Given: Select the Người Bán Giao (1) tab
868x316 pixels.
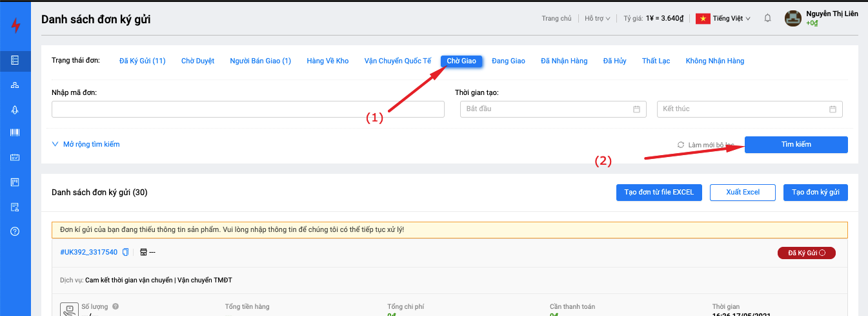Looking at the screenshot, I should 261,61.
